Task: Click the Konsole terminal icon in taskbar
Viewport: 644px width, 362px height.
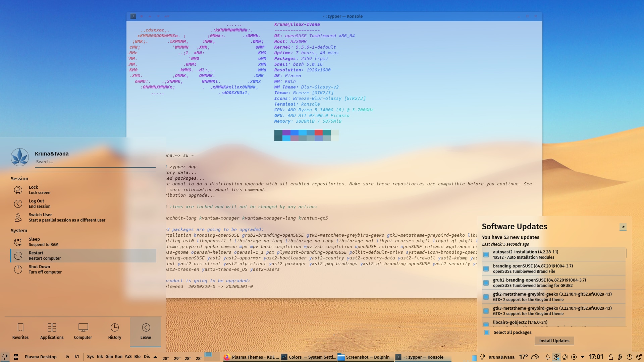Action: pyautogui.click(x=398, y=357)
